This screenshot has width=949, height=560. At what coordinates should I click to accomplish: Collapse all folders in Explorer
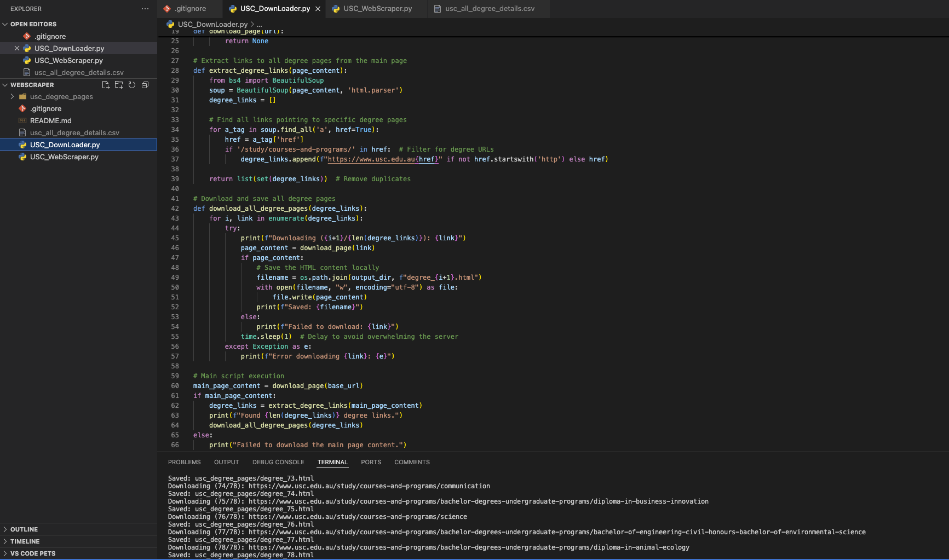pyautogui.click(x=145, y=85)
